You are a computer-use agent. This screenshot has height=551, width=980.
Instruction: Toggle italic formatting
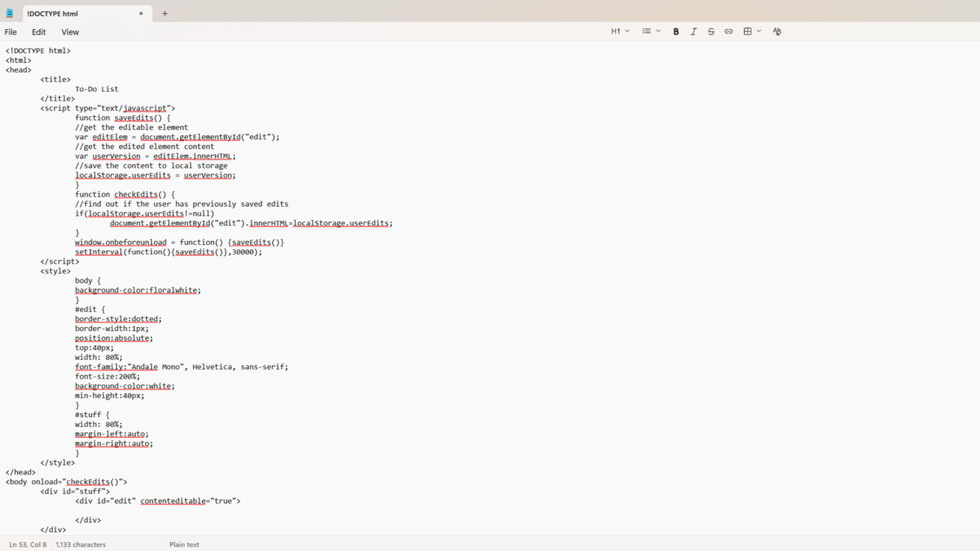(694, 31)
